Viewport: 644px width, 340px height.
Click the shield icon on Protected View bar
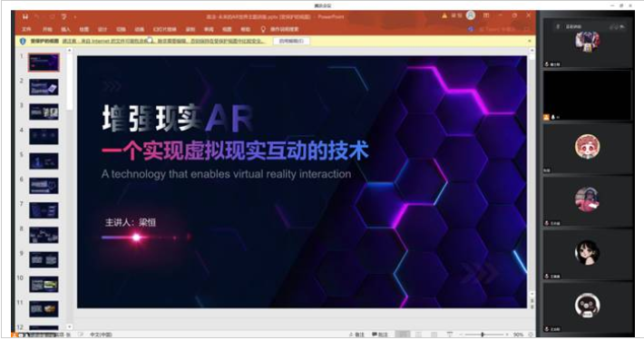point(23,41)
